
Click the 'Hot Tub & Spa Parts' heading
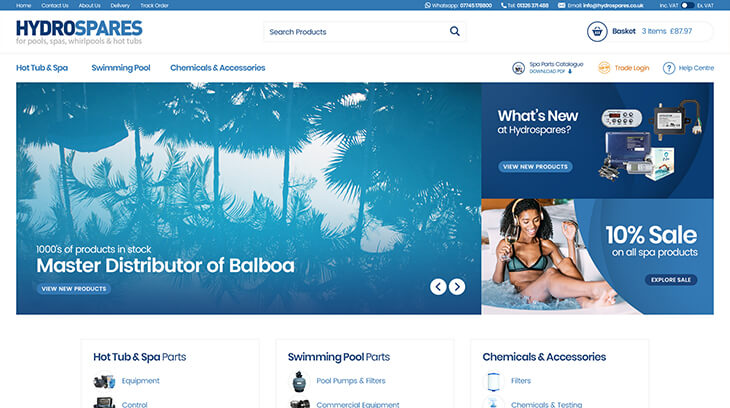(140, 357)
